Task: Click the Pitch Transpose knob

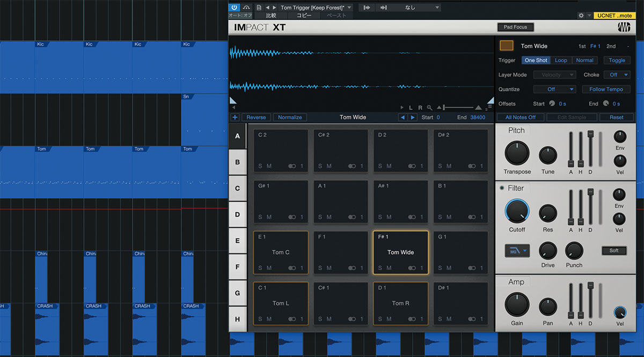Action: 517,153
